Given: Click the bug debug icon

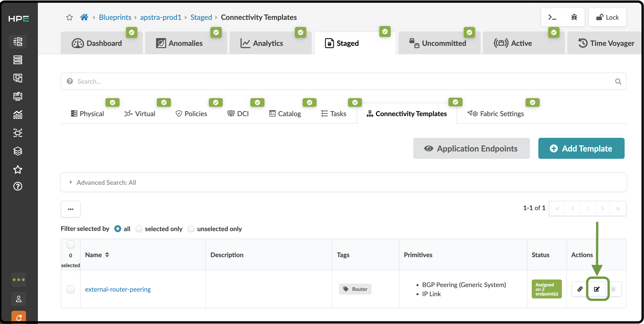Looking at the screenshot, I should click(574, 17).
